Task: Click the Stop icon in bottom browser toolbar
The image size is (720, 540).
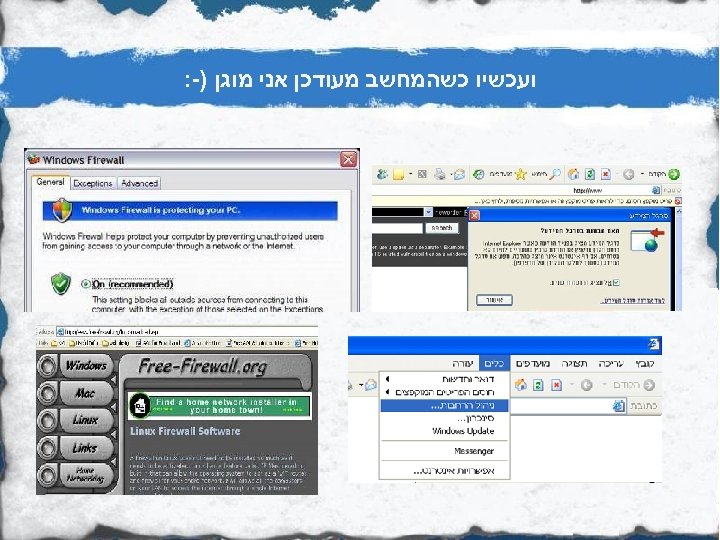Action: [x=557, y=385]
